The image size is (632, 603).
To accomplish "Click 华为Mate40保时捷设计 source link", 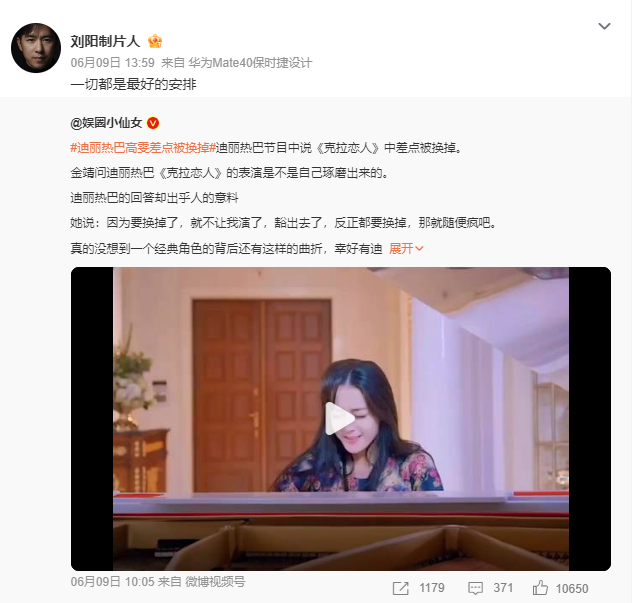I will coord(250,62).
